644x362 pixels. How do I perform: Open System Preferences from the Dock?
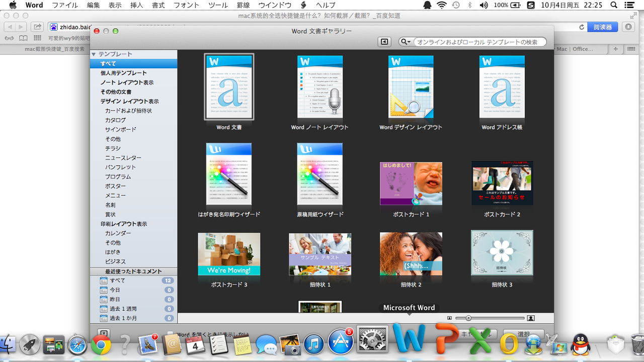click(x=372, y=340)
